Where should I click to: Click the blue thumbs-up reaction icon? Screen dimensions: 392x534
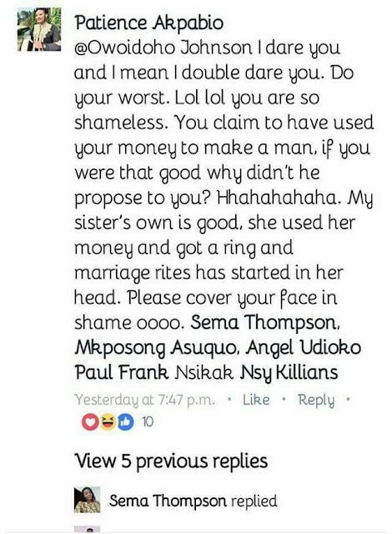coord(125,422)
